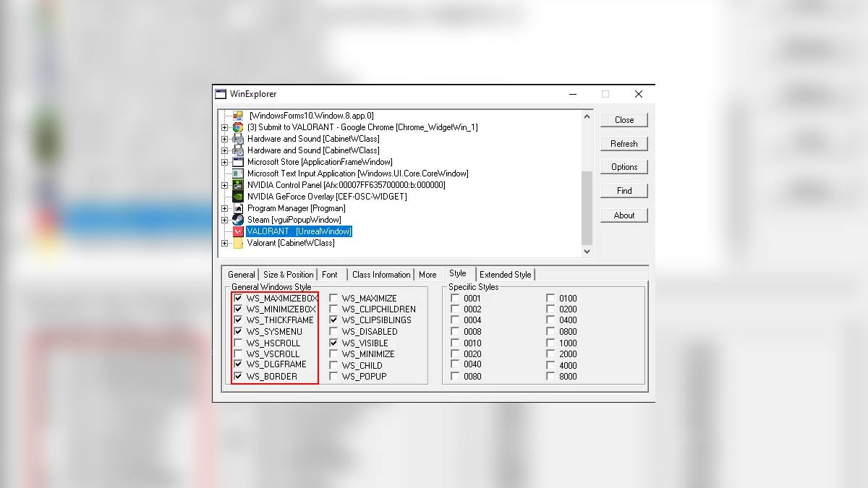Click the Find button
The width and height of the screenshot is (868, 488).
coord(624,191)
